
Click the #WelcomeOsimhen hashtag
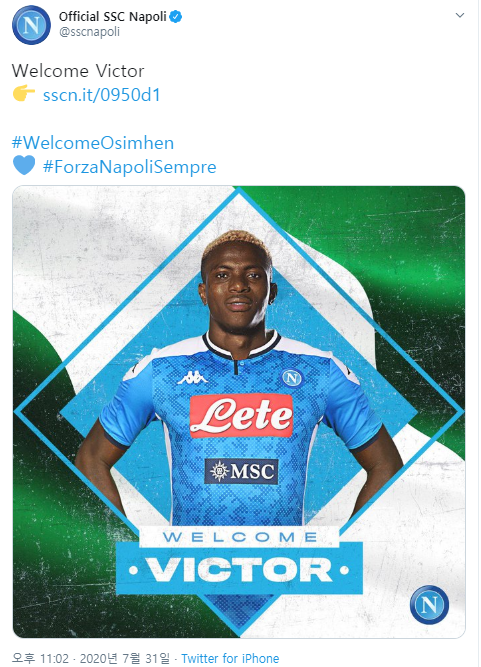click(93, 143)
